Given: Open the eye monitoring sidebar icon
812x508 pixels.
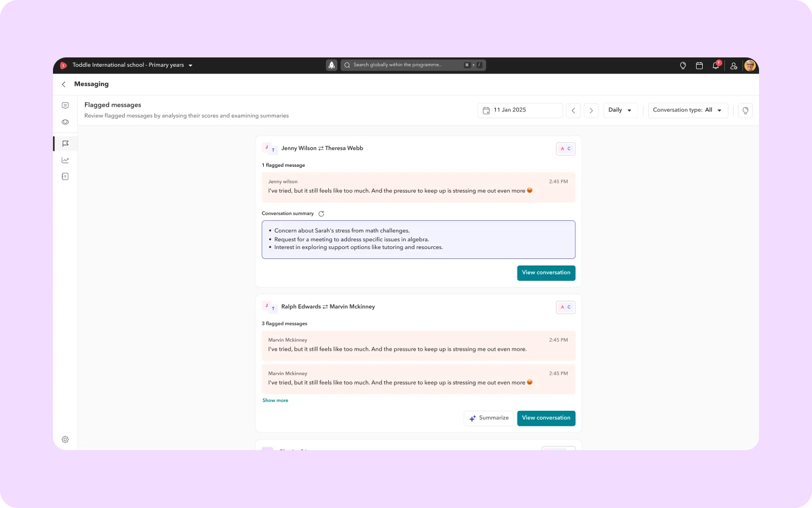Looking at the screenshot, I should (x=65, y=122).
